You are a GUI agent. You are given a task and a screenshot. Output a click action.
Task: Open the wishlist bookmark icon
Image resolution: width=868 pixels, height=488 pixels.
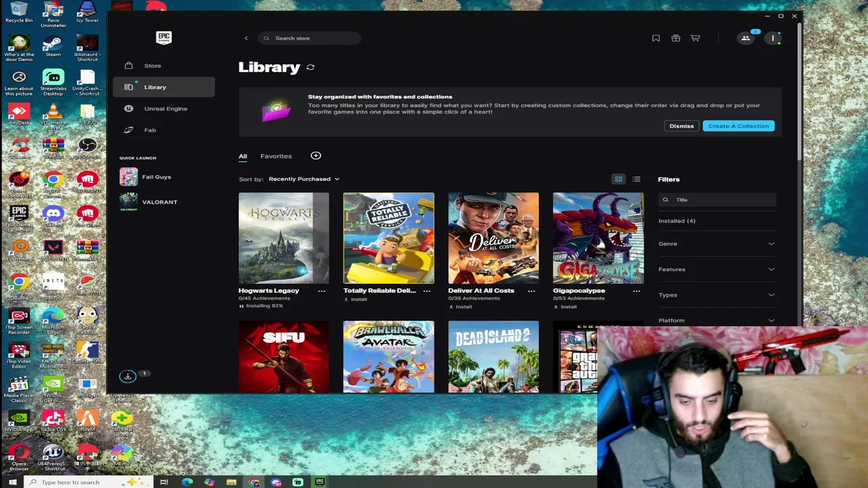click(x=656, y=38)
